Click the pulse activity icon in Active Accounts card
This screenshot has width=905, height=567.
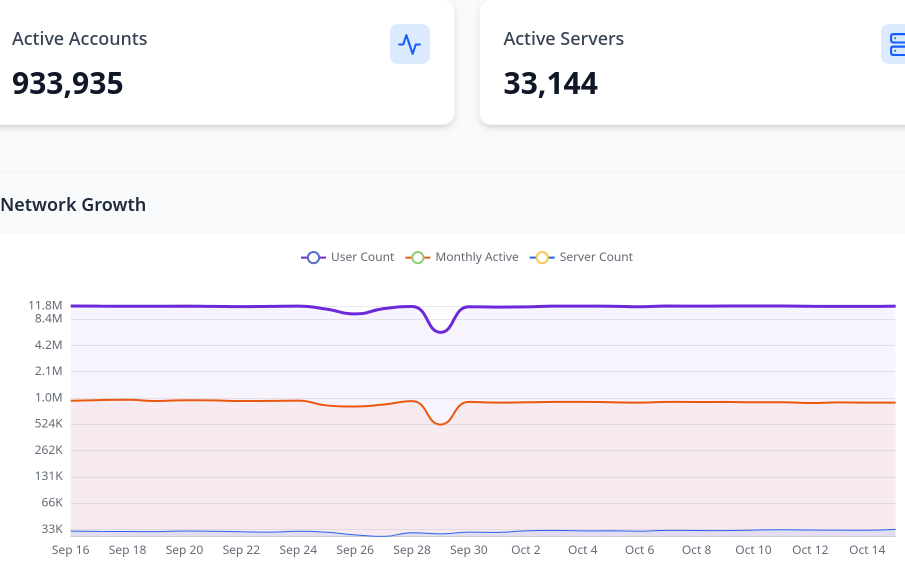point(409,44)
